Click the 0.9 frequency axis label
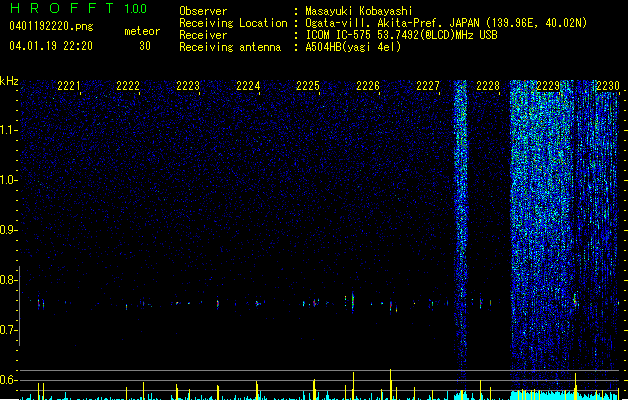629x400 pixels. pyautogui.click(x=8, y=230)
